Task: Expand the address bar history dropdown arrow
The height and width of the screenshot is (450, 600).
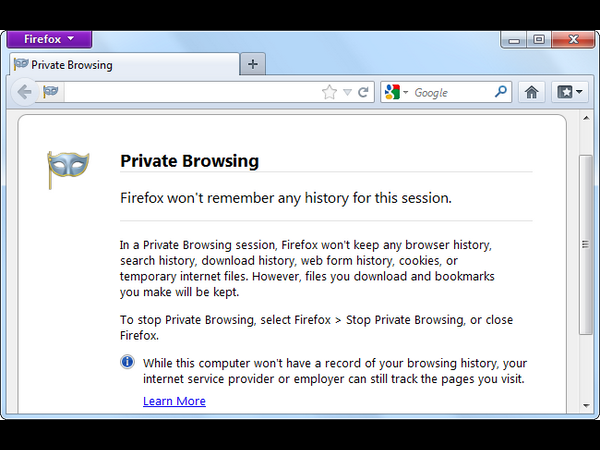Action: click(x=346, y=92)
